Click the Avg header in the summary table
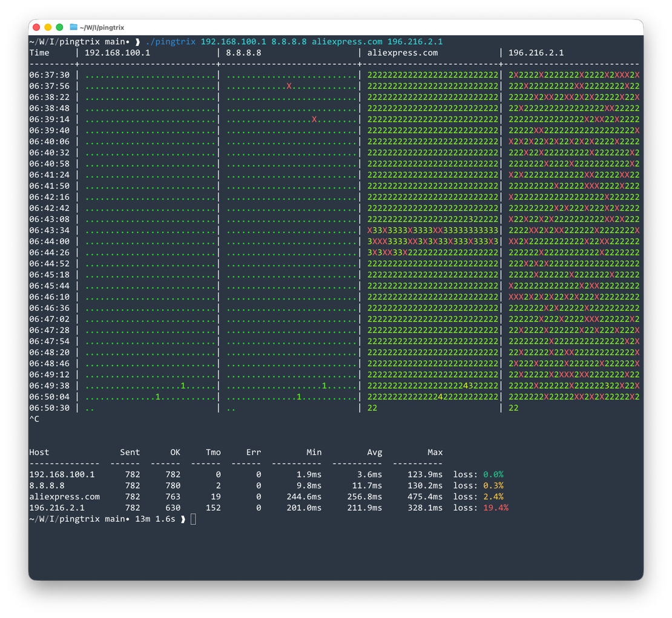Screen dimensions: 672x618 pos(375,452)
